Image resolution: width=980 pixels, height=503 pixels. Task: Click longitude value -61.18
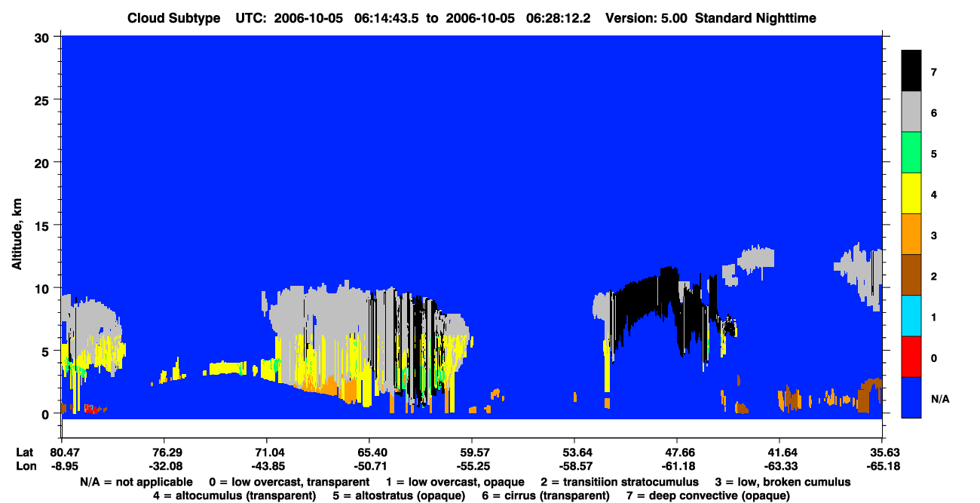(x=677, y=465)
